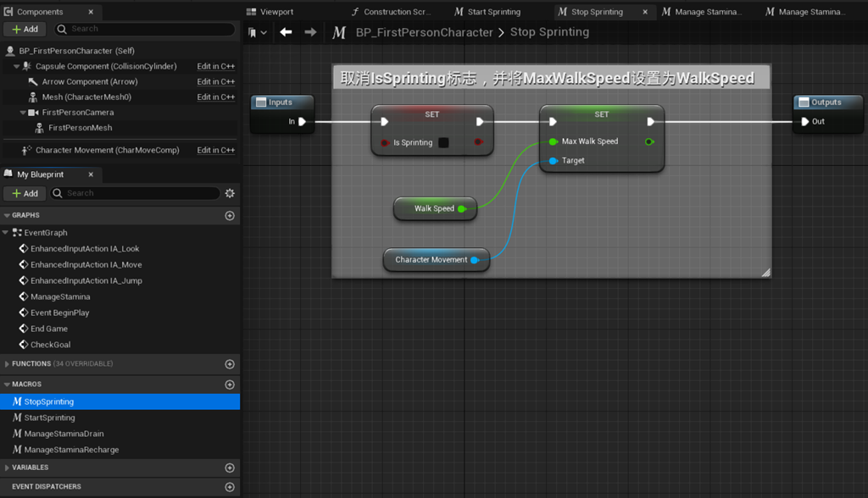Add a new macro with plus icon
The image size is (868, 498).
point(230,385)
